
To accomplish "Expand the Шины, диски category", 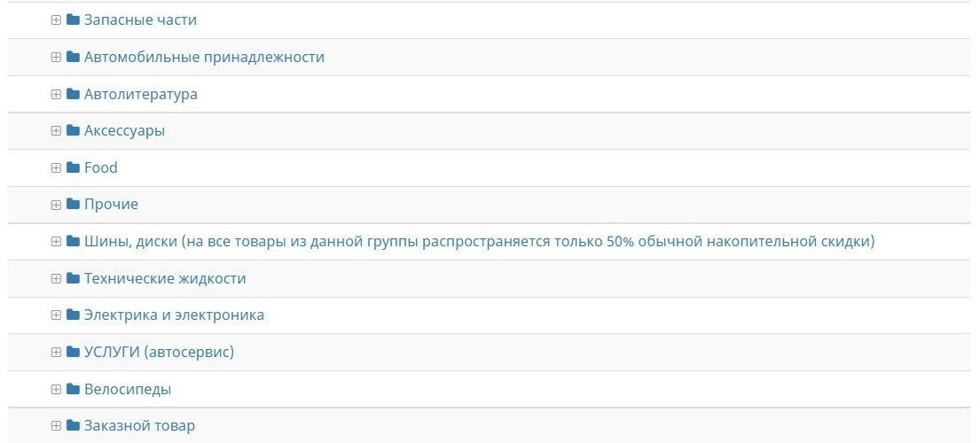I will click(56, 241).
